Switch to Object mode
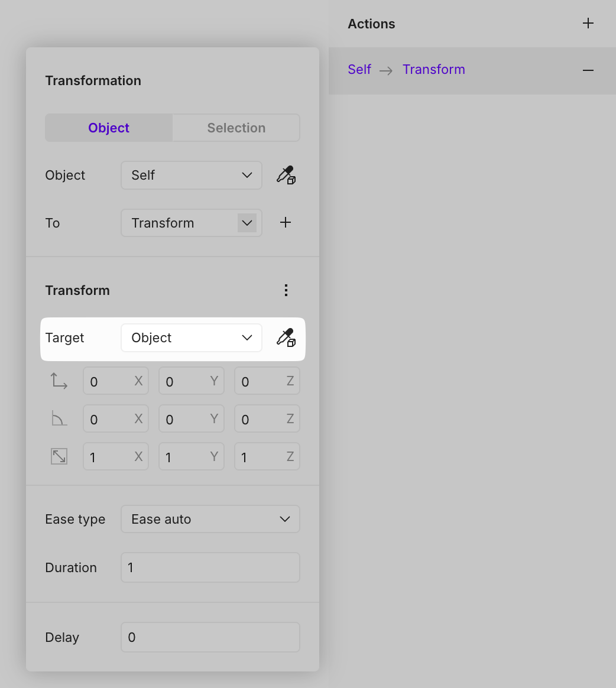 109,128
